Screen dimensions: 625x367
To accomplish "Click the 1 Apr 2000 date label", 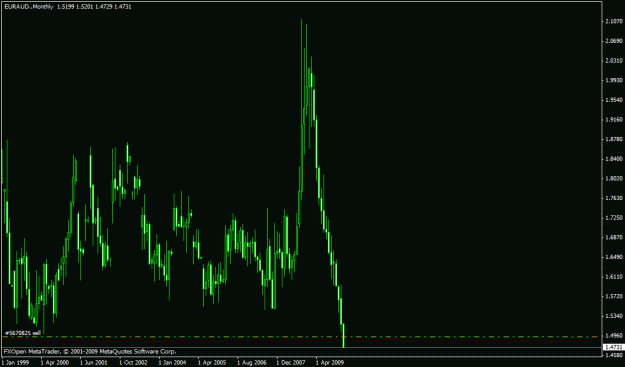I will [x=55, y=363].
